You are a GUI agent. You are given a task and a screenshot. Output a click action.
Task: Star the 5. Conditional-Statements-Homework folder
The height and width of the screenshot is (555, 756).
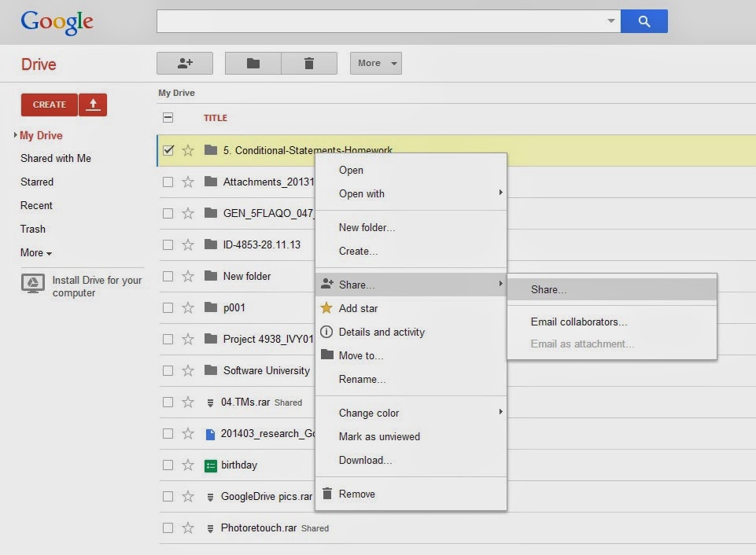click(188, 150)
